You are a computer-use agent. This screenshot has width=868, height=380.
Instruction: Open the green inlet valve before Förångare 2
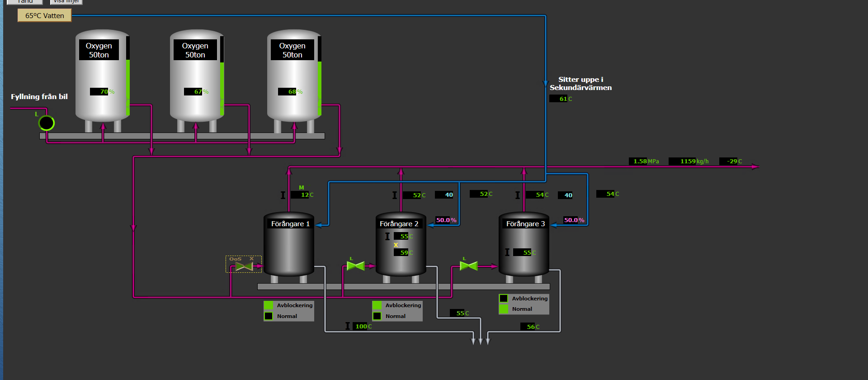[x=355, y=266]
